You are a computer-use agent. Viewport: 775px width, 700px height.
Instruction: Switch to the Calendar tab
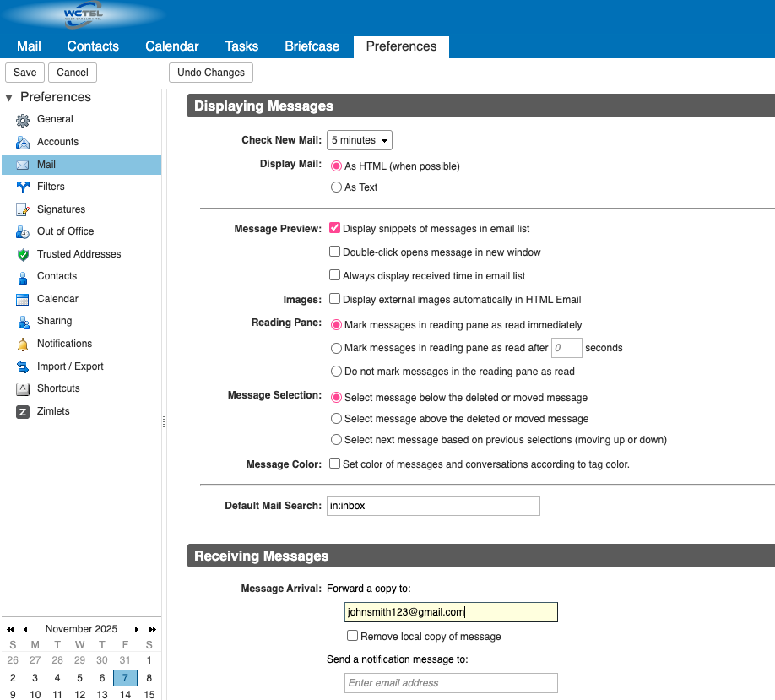pos(171,46)
